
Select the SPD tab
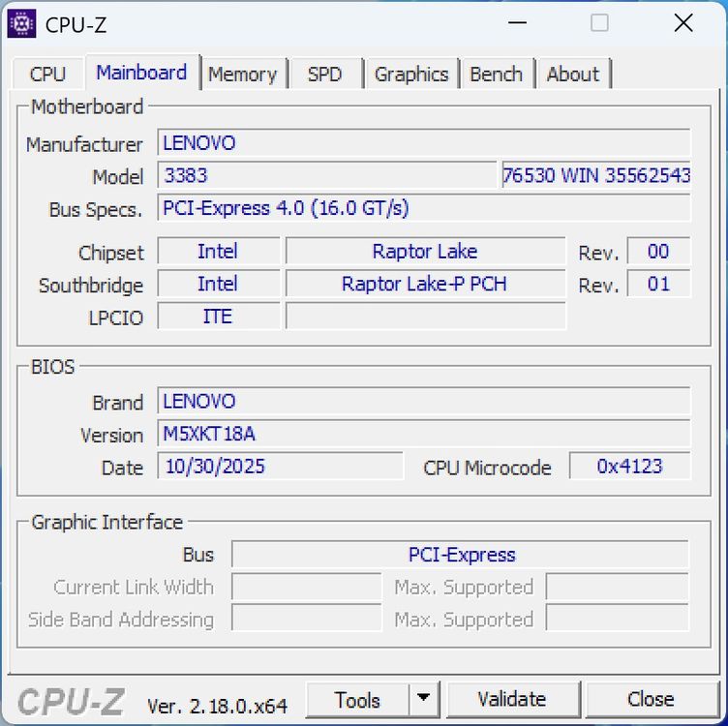(x=324, y=75)
